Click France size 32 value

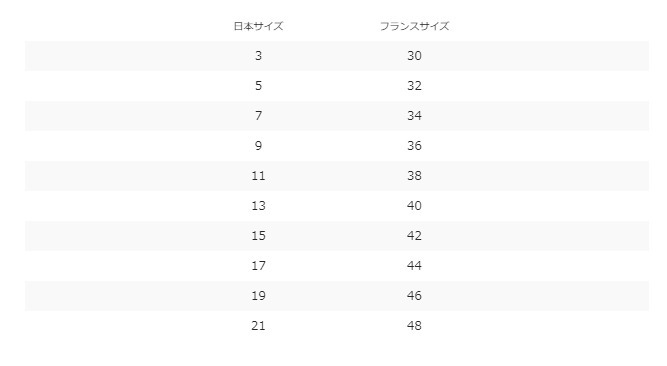pyautogui.click(x=414, y=86)
